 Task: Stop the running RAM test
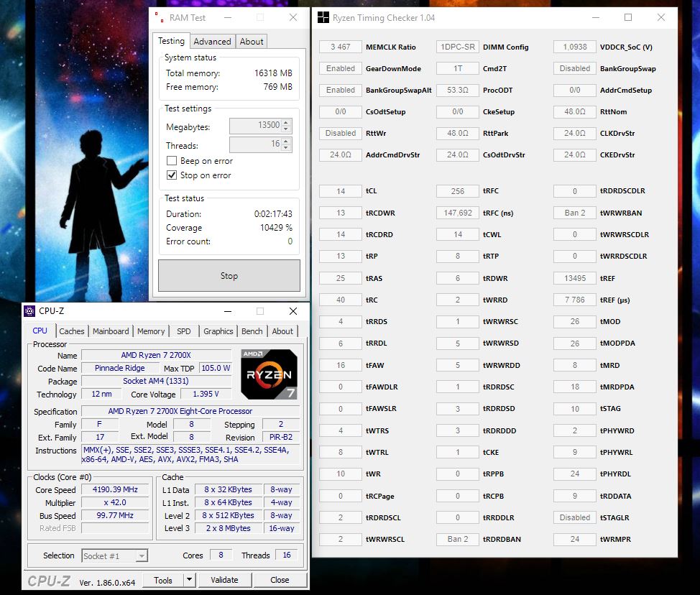(x=229, y=276)
